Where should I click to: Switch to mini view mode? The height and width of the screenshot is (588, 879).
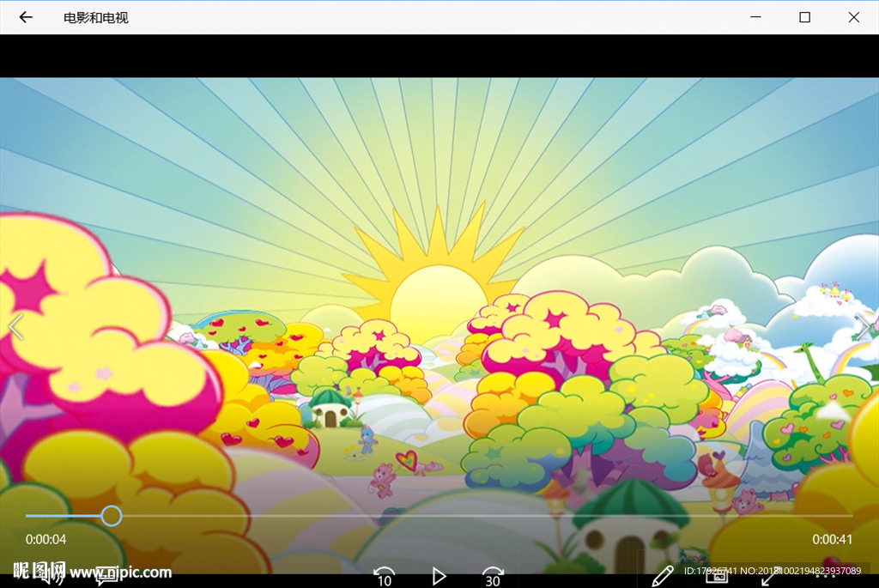(717, 576)
